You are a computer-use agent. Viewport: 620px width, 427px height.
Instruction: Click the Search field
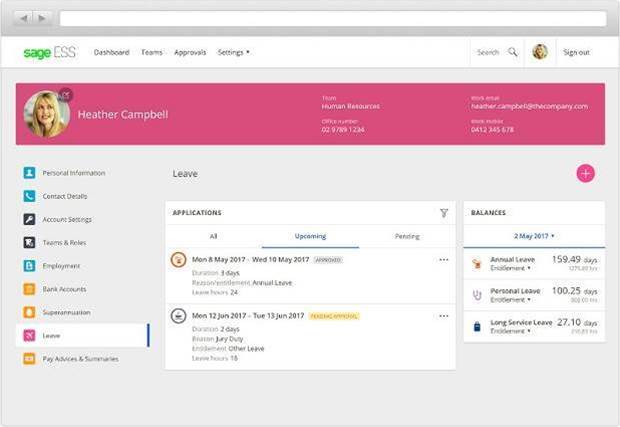point(488,52)
